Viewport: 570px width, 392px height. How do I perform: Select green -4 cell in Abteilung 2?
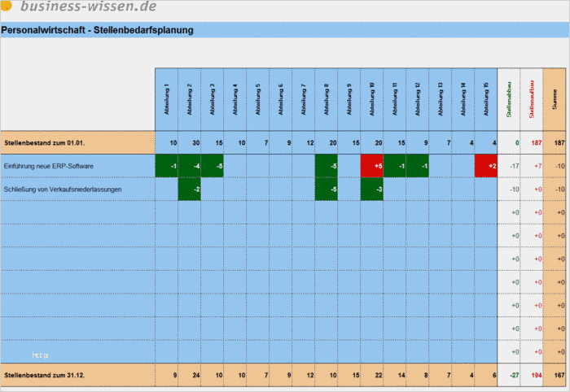(x=190, y=166)
